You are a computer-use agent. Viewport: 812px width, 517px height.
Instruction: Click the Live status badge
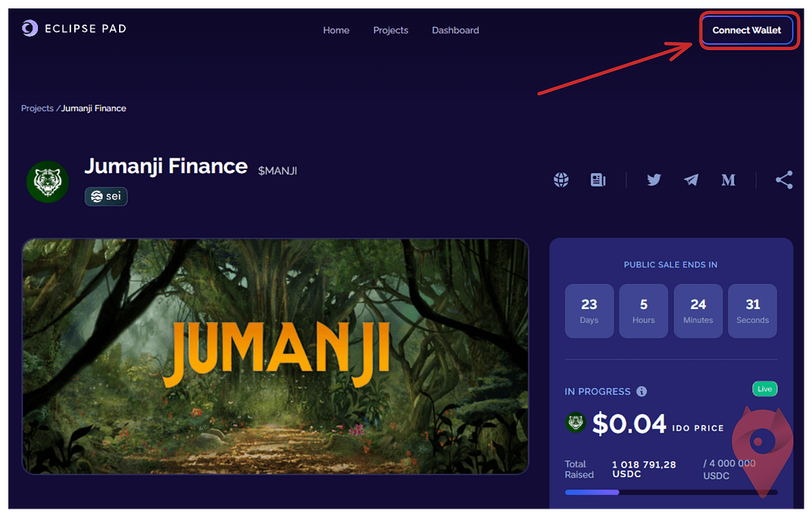[764, 389]
